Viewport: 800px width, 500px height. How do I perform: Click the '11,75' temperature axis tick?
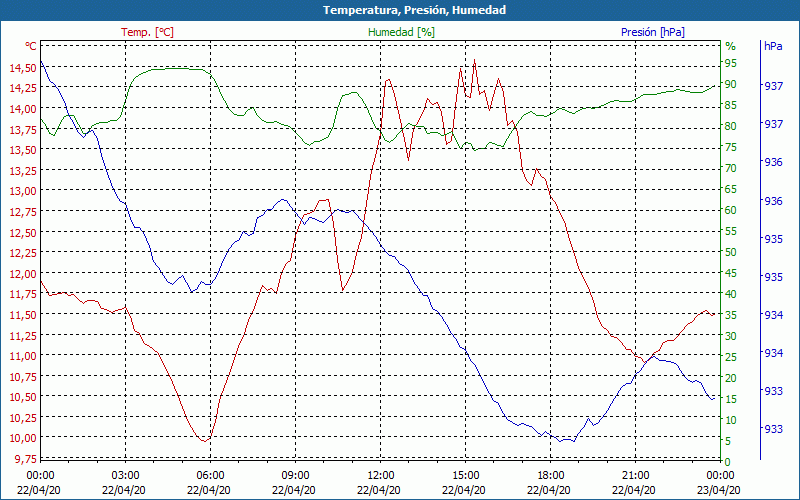coord(22,294)
